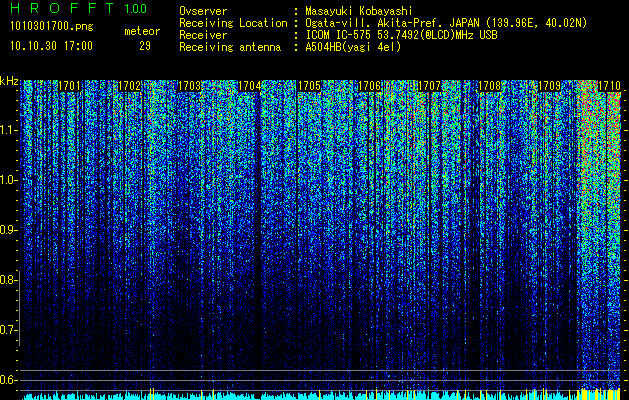Image resolution: width=629 pixels, height=400 pixels.
Task: Click the 1702 time marker
Action: coord(130,86)
